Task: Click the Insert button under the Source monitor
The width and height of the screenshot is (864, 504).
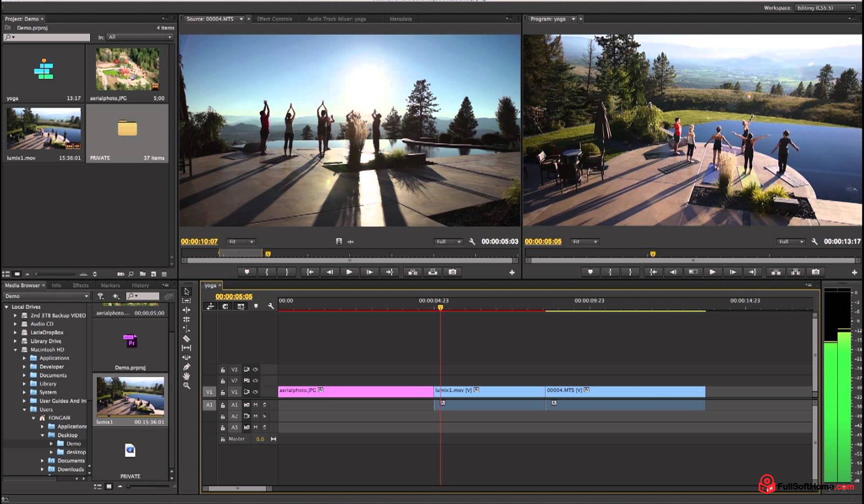Action: pos(413,272)
